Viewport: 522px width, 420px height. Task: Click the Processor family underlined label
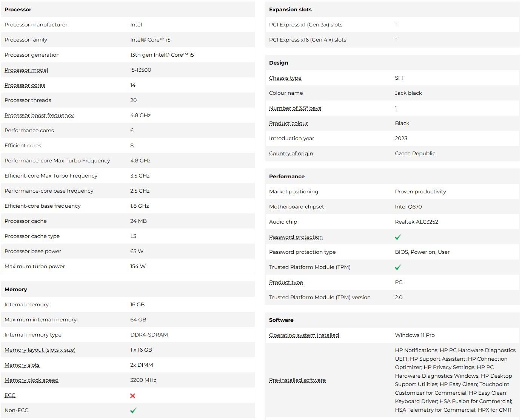26,40
